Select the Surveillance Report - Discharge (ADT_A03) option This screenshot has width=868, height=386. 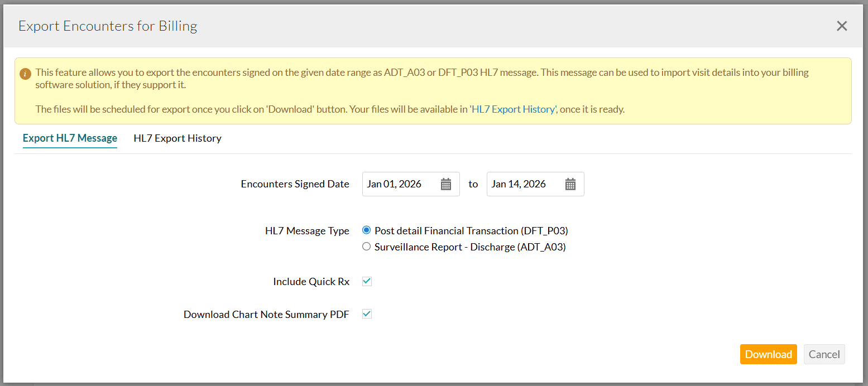[367, 246]
